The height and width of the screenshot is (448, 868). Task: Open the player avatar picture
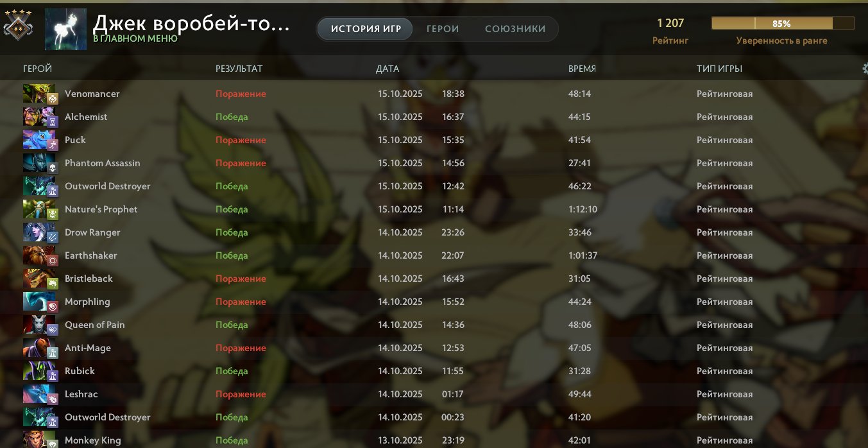click(65, 29)
